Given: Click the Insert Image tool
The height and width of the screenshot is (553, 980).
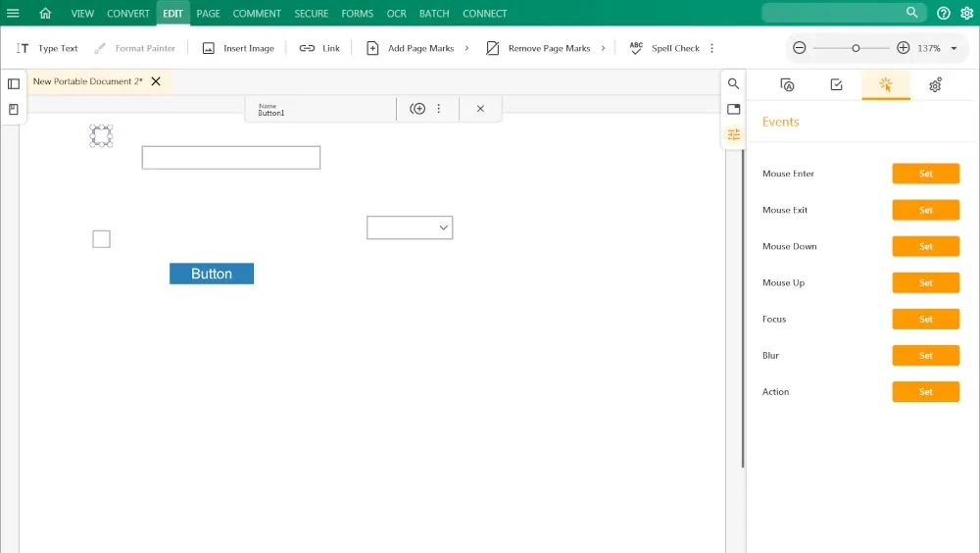Looking at the screenshot, I should pos(237,48).
